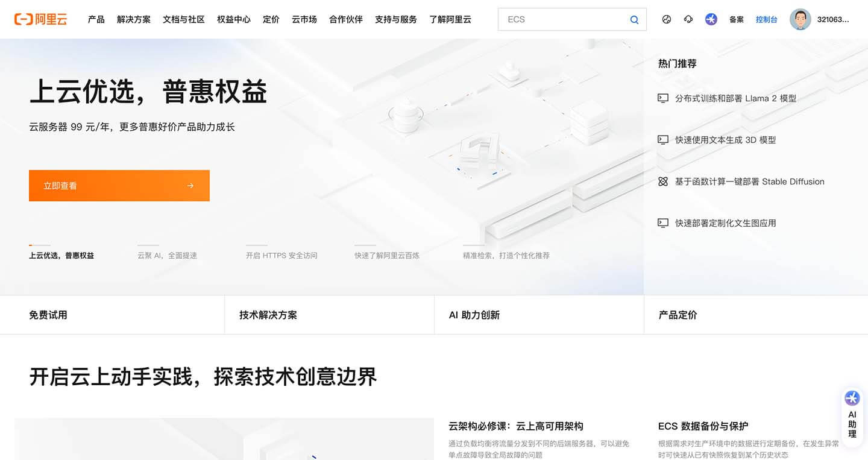Click the 上云优选，普惠权益 hero headline
868x460 pixels.
[148, 92]
